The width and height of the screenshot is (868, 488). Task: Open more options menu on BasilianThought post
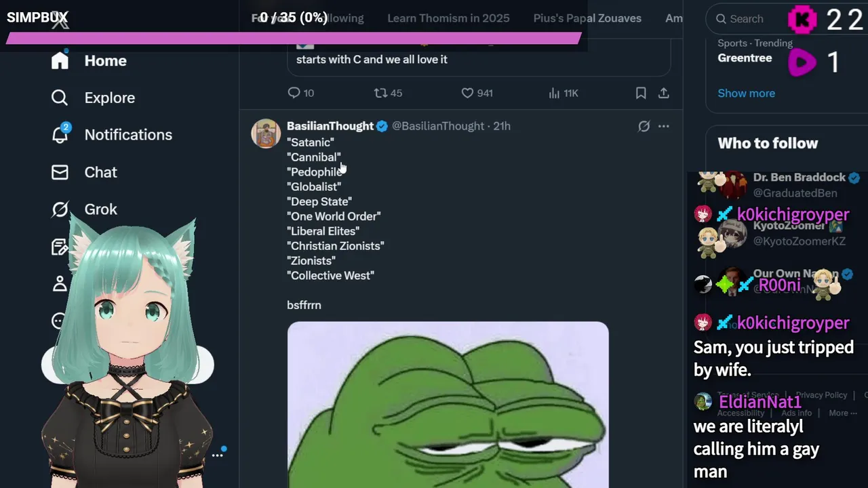click(x=664, y=126)
